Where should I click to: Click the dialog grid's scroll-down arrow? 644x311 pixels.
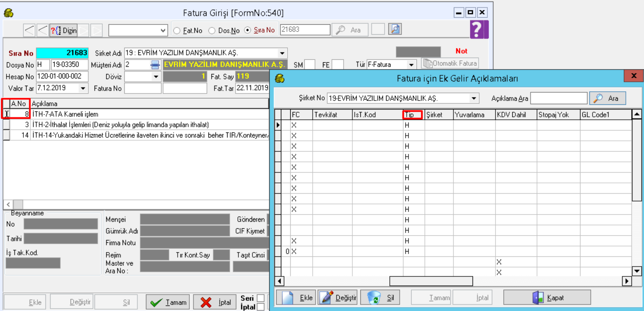tap(636, 271)
